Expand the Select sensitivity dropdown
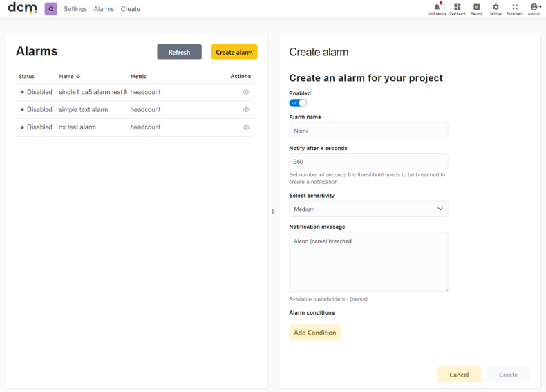Image resolution: width=546 pixels, height=392 pixels. pos(368,209)
